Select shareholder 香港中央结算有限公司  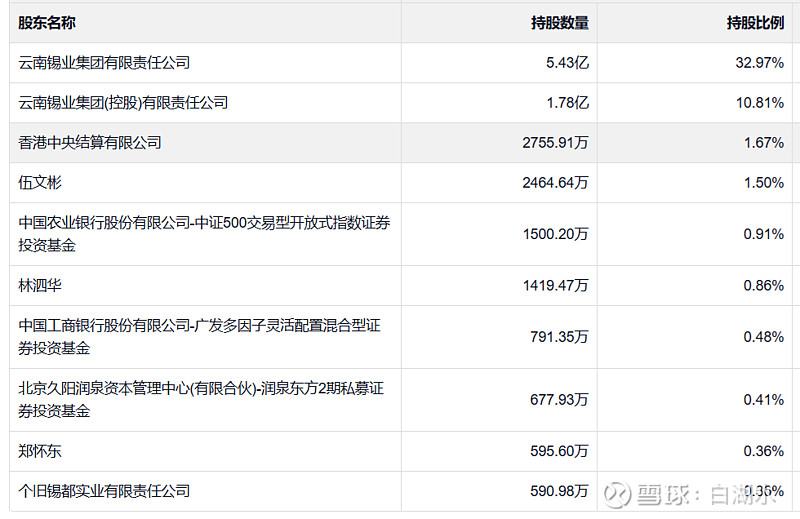pos(90,142)
